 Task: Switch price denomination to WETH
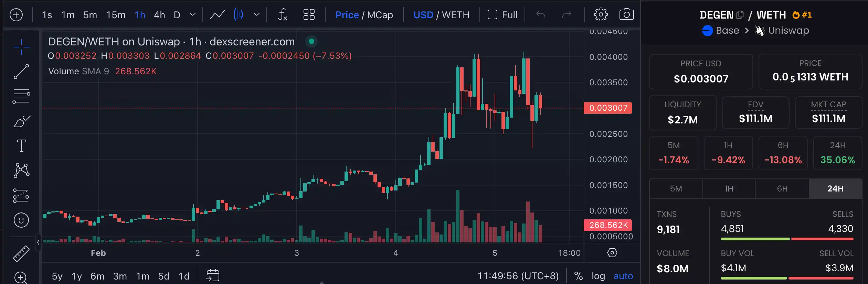coord(455,15)
